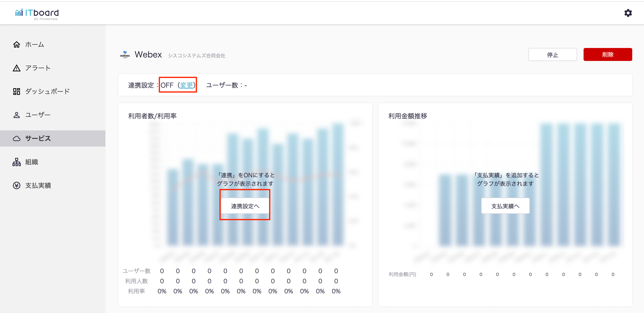Click the 変更 link next to OFF

186,85
